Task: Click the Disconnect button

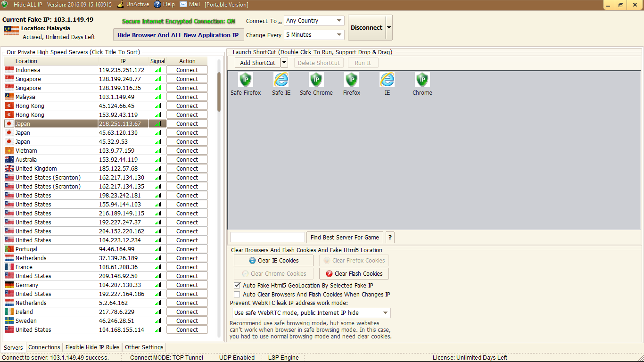Action: coord(366,27)
